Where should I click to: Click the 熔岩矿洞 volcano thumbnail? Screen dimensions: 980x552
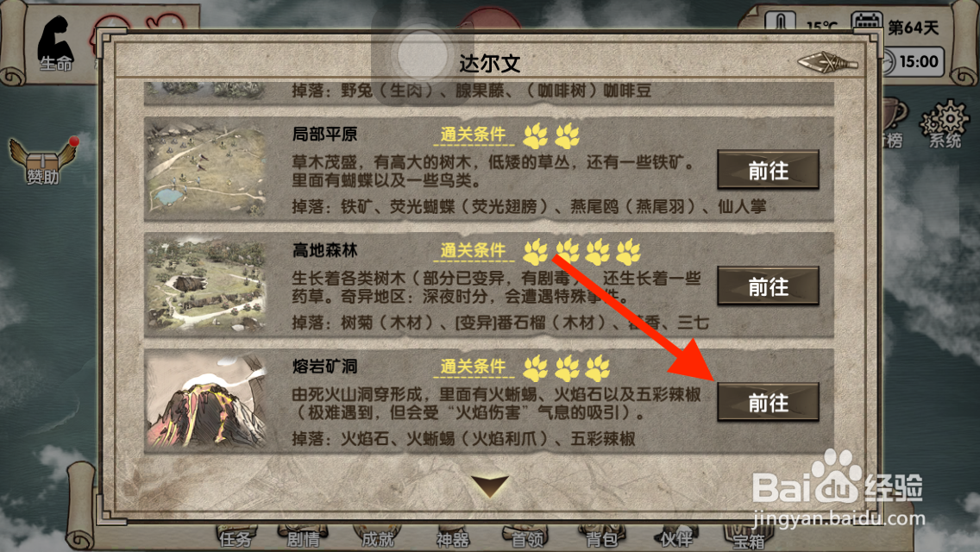tap(205, 400)
